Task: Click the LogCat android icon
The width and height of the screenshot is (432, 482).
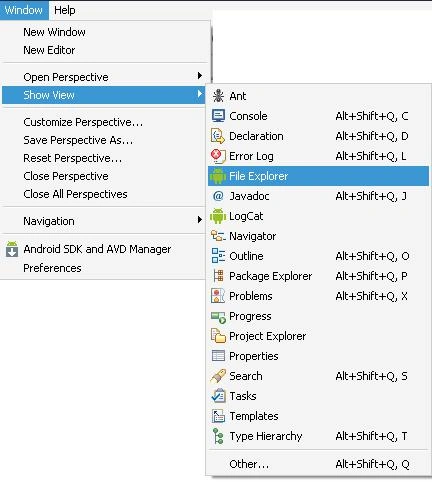Action: click(218, 216)
